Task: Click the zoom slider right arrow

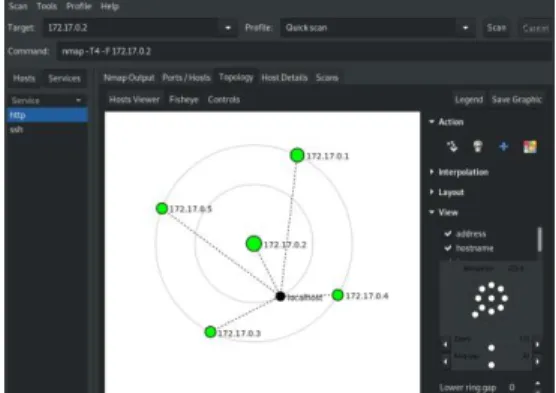Action: coord(538,344)
